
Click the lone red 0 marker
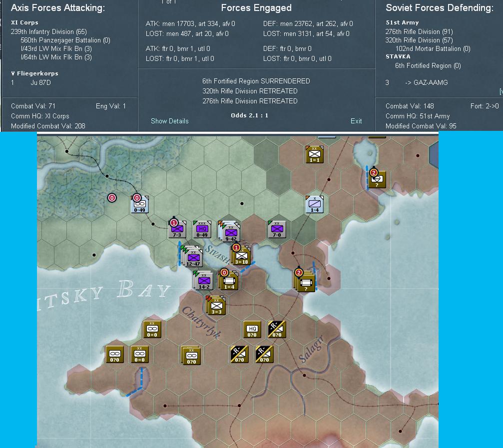[x=112, y=198]
